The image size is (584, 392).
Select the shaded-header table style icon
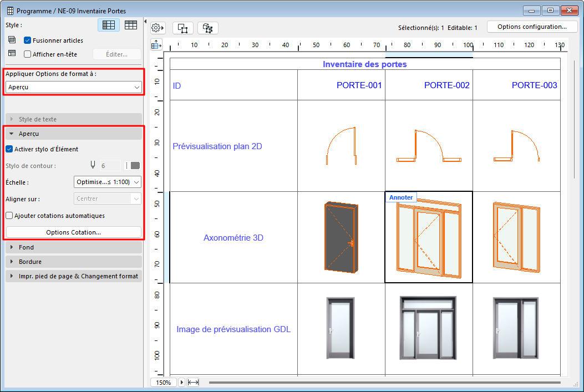pos(109,25)
